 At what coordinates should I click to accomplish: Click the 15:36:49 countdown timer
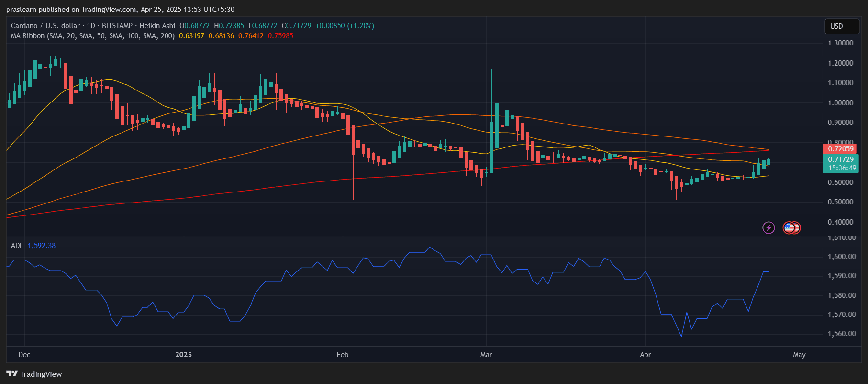click(841, 168)
